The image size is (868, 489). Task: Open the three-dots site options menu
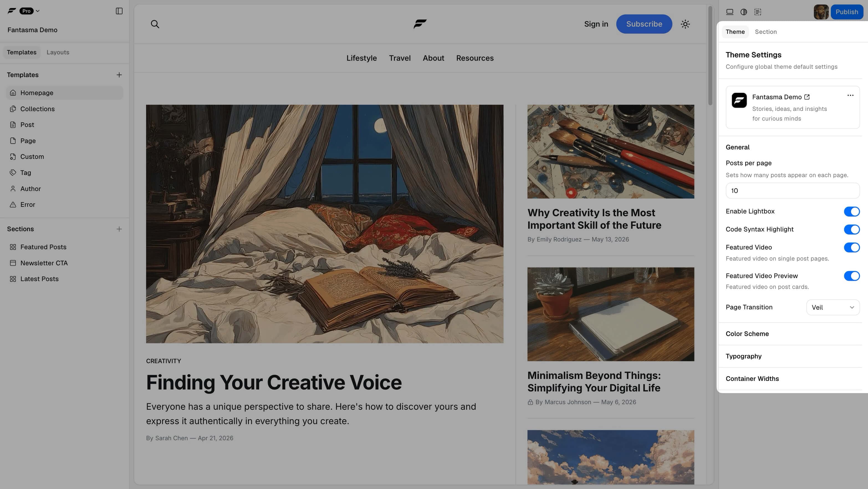[x=850, y=95]
